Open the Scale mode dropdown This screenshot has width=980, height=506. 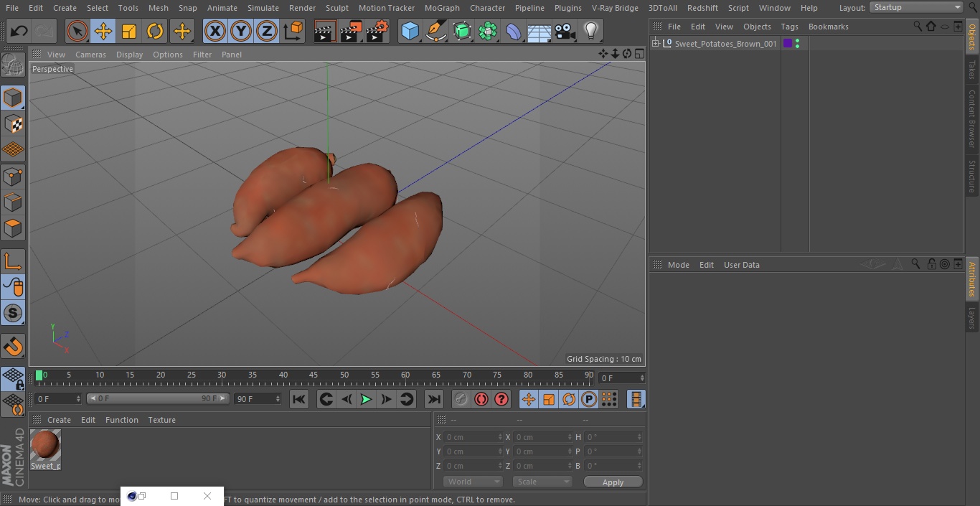[x=542, y=482]
